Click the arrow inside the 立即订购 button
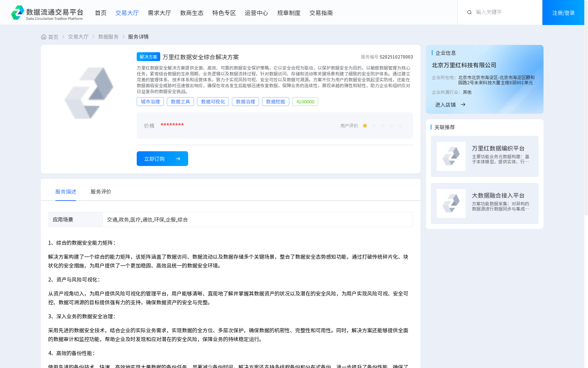Viewport: 588px width, 368px height. 178,159
